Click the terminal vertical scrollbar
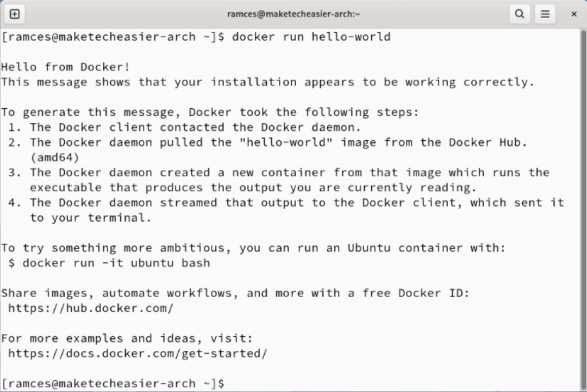The image size is (587, 392). click(x=583, y=208)
